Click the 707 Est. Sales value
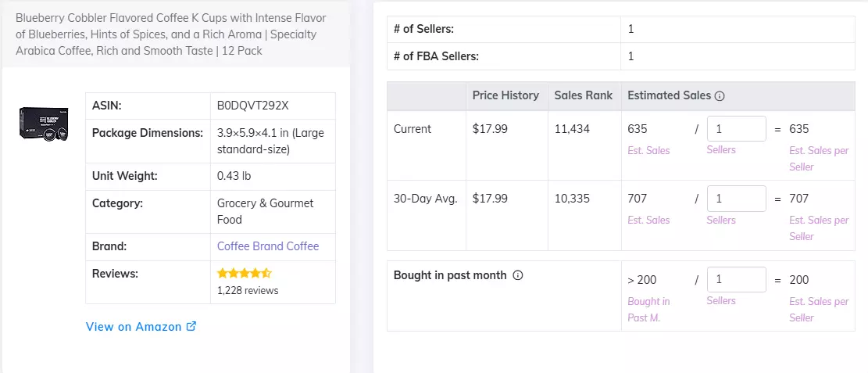 [x=638, y=199]
